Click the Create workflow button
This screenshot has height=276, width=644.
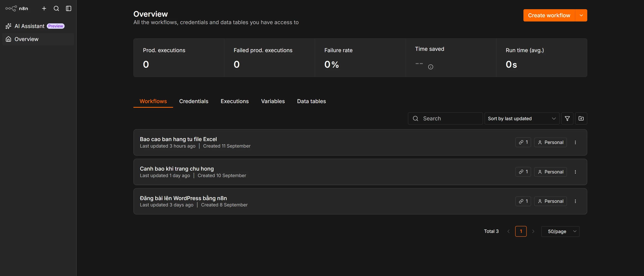point(549,15)
